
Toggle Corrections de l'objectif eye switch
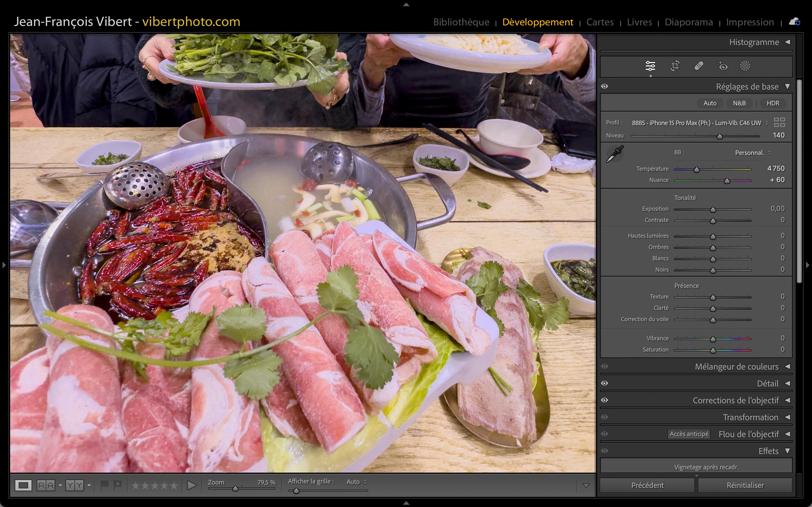[605, 400]
